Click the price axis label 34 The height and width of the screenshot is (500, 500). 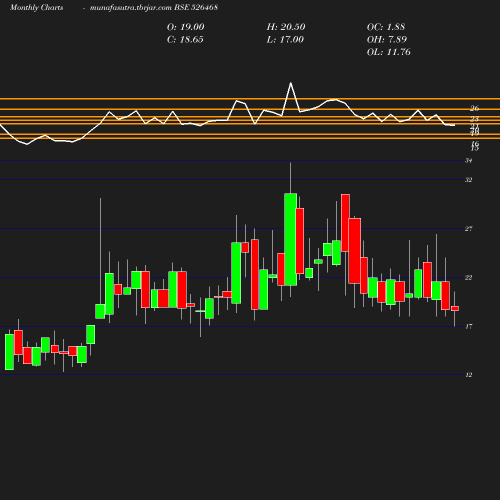[x=469, y=161]
